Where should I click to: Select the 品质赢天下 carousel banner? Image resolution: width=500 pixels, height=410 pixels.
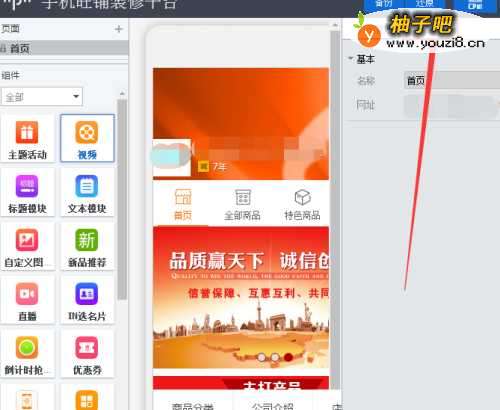point(241,297)
